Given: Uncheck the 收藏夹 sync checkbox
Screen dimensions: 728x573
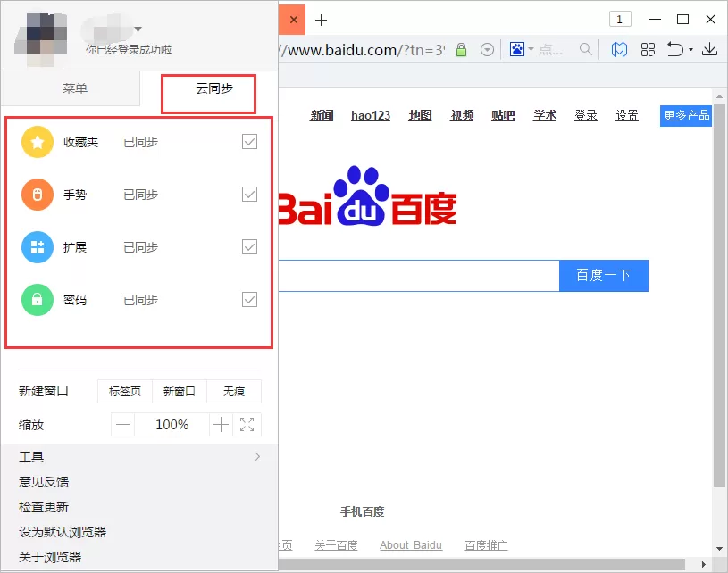Looking at the screenshot, I should point(250,142).
